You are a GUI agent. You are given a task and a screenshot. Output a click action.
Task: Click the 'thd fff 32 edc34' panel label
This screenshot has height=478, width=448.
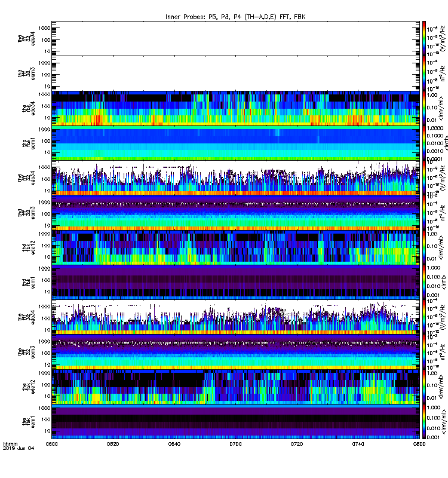tap(26, 177)
